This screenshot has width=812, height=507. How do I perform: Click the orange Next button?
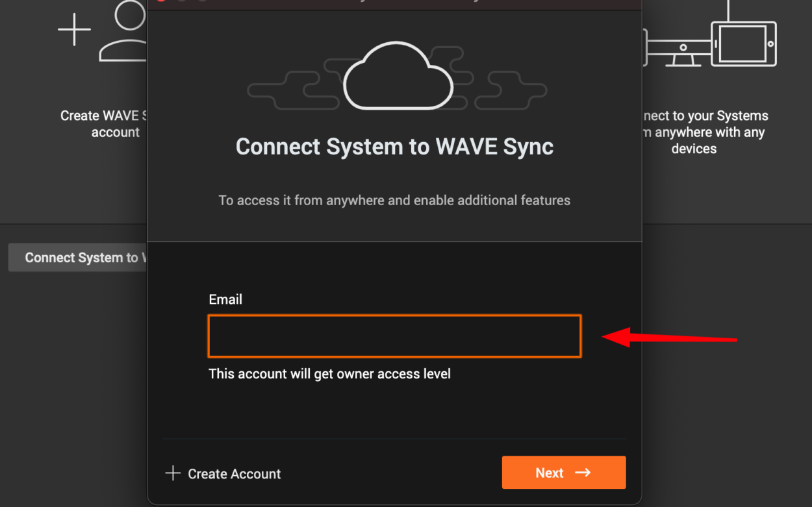564,473
